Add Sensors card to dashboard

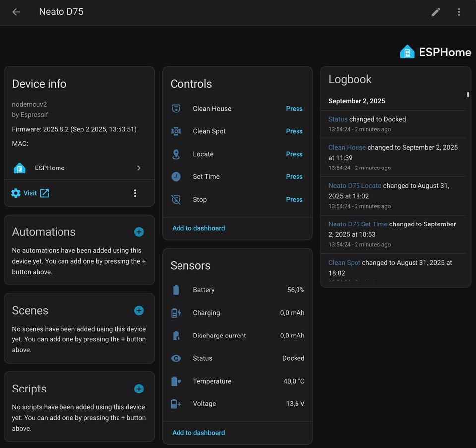click(x=198, y=433)
